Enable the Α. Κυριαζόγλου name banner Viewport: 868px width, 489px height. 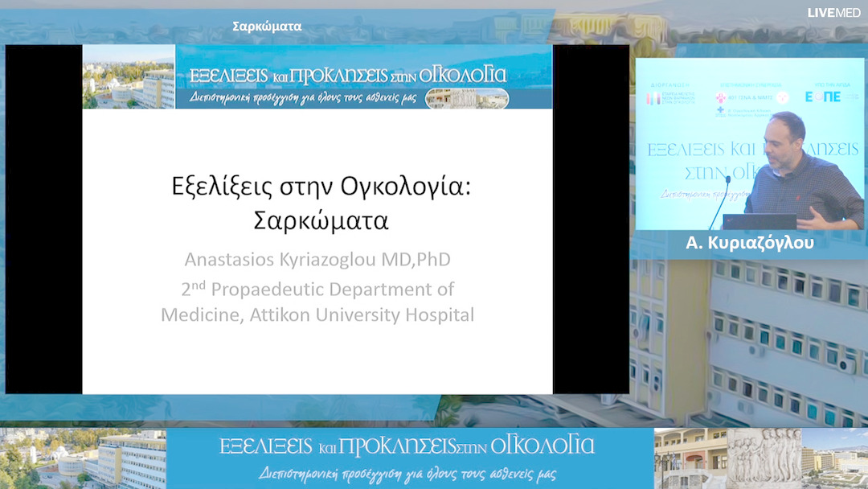(x=751, y=241)
